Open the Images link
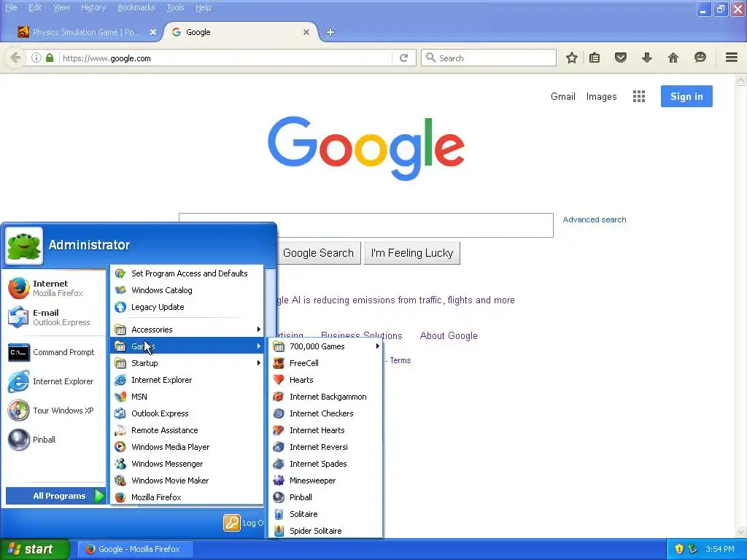The image size is (747, 560). point(601,97)
